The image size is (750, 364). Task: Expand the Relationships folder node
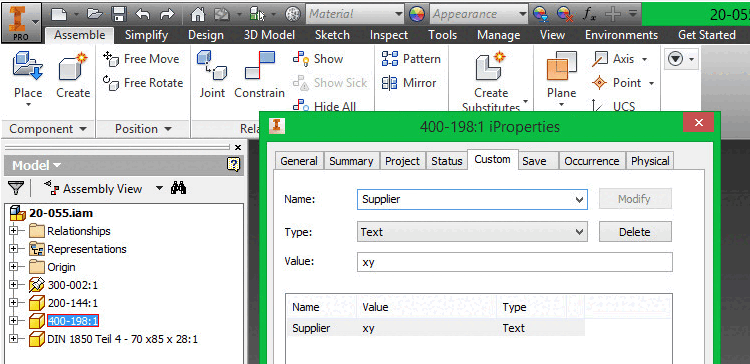click(x=13, y=231)
